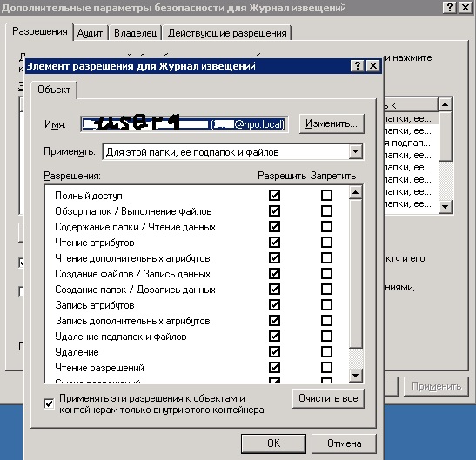Open the Применять dropdown list

coord(356,151)
